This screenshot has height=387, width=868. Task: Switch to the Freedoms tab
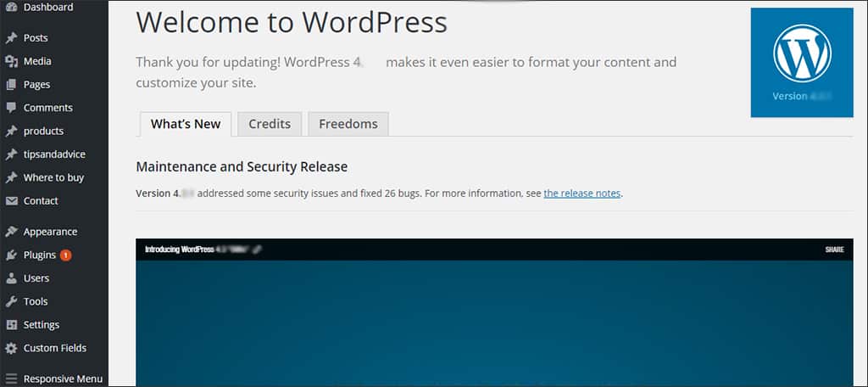(x=348, y=124)
